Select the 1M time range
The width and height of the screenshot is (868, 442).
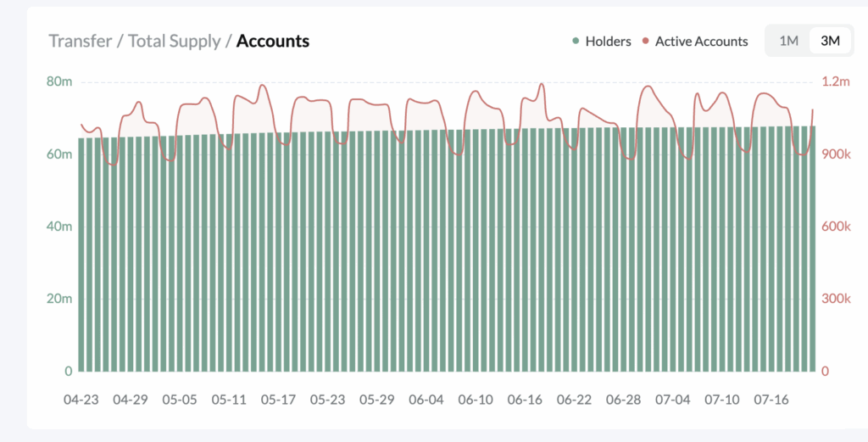(x=788, y=41)
